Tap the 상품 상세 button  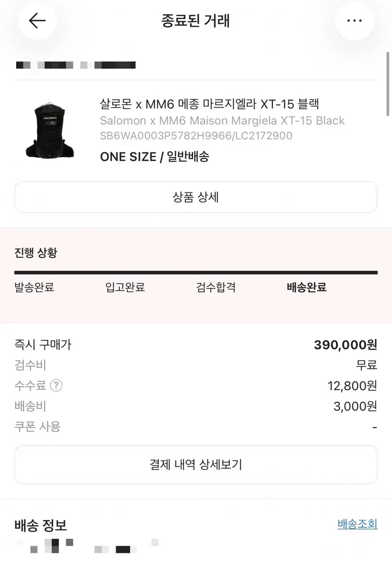pos(196,197)
